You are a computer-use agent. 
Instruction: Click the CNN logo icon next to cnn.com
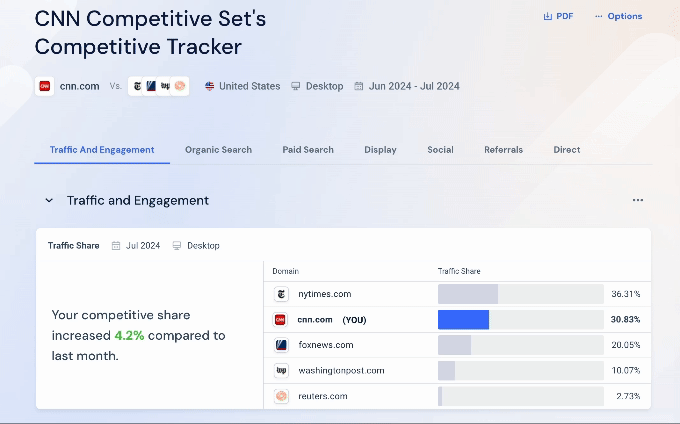point(45,86)
